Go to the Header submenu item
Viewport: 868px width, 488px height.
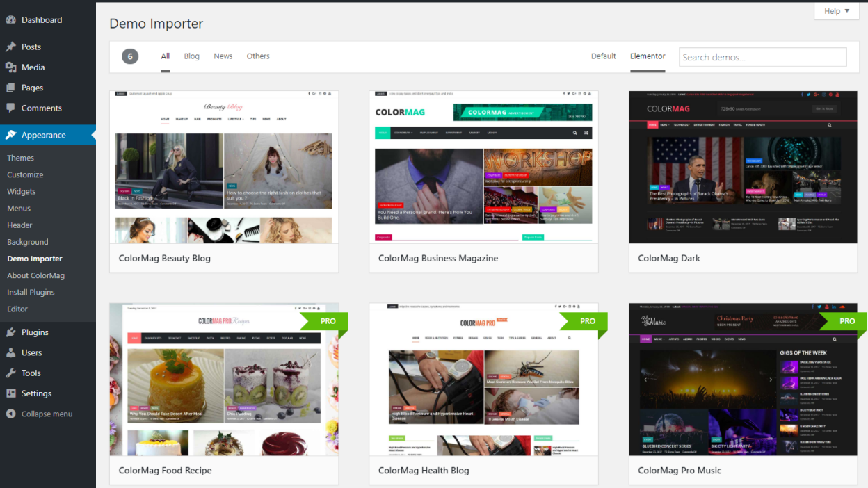pyautogui.click(x=19, y=225)
